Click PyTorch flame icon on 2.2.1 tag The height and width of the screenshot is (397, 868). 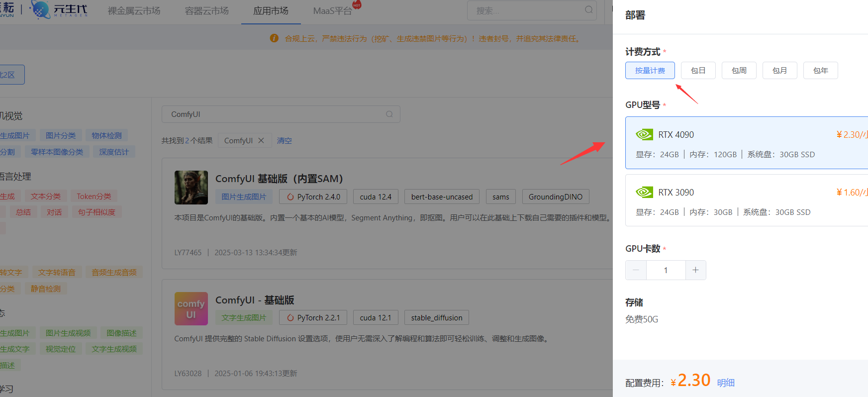290,317
